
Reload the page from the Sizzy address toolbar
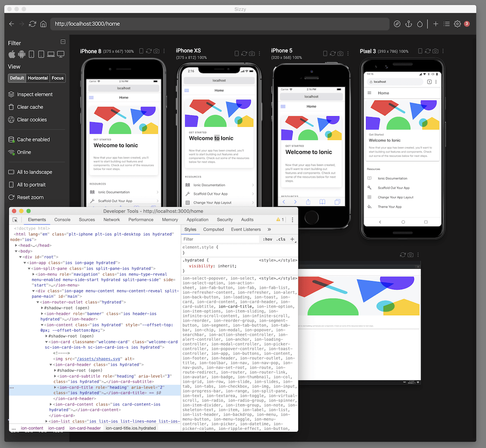point(32,24)
